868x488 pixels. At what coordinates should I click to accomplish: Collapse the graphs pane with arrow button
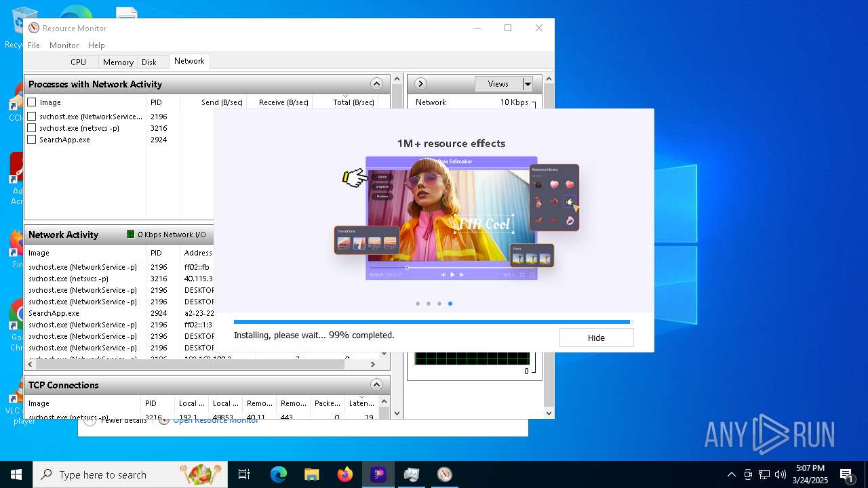[x=420, y=84]
